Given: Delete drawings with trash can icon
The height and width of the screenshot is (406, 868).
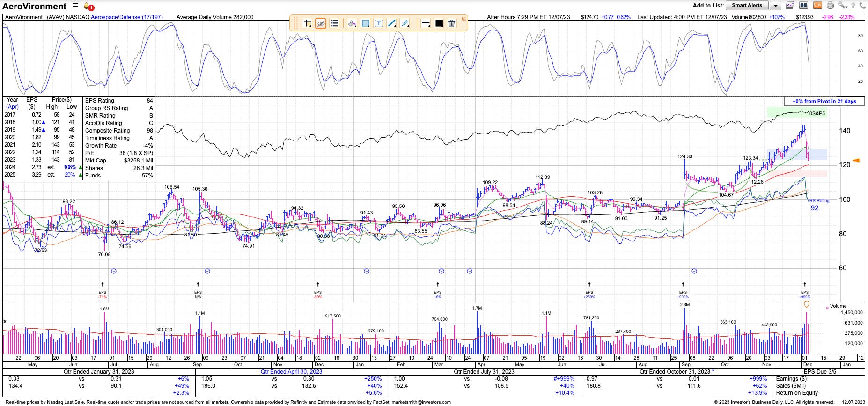Looking at the screenshot, I should [451, 23].
